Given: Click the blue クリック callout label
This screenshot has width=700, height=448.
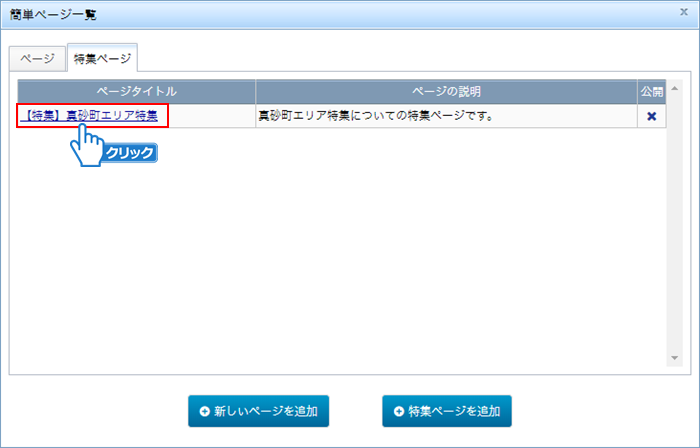Looking at the screenshot, I should point(129,153).
